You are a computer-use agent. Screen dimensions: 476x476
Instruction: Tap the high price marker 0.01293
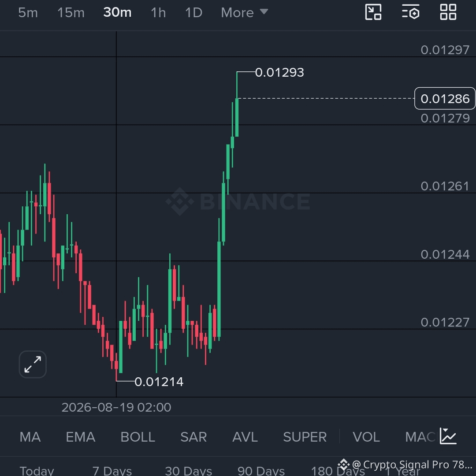click(279, 72)
